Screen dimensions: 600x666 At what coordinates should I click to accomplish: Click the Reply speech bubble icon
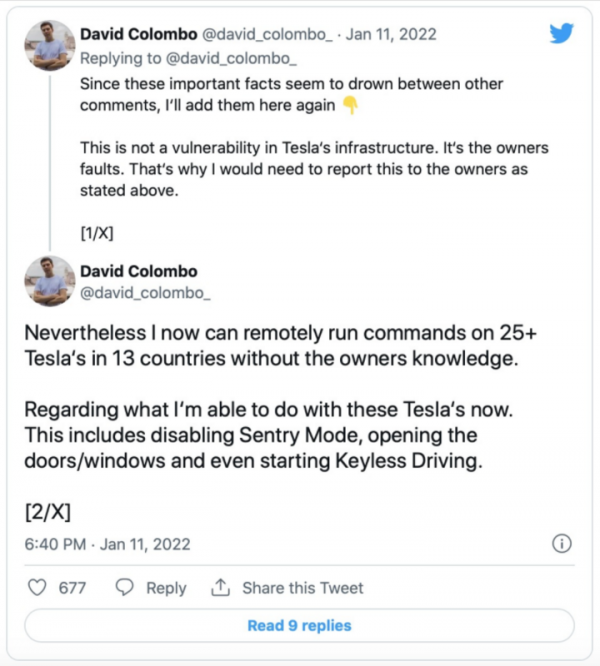[x=126, y=588]
